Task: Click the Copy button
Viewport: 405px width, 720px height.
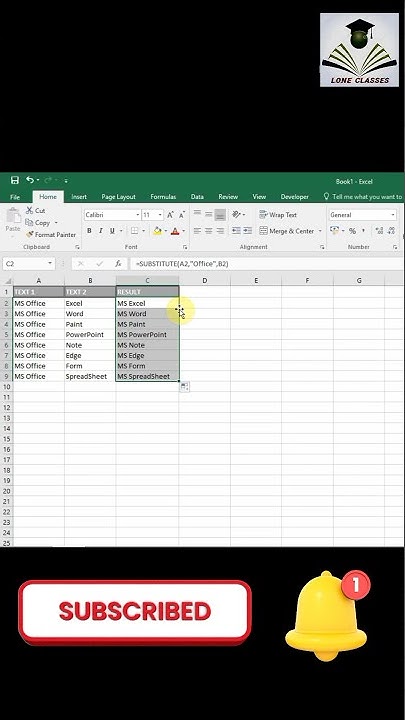Action: coord(38,223)
